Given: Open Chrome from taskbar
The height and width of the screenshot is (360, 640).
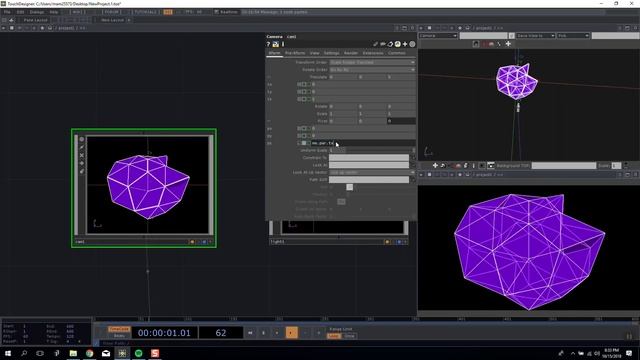Looking at the screenshot, I should [x=89, y=353].
